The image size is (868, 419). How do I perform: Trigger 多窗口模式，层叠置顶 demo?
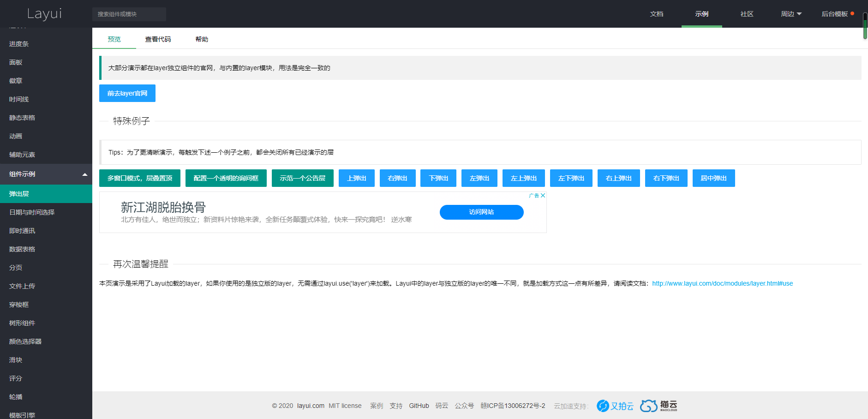[139, 178]
